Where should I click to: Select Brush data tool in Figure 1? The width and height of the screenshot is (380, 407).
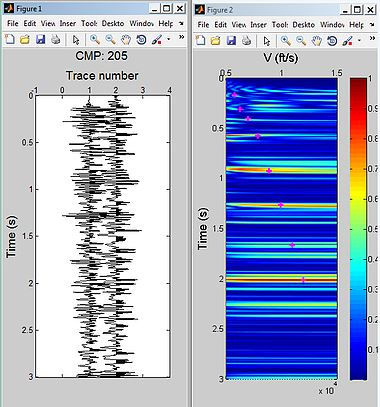tap(157, 40)
